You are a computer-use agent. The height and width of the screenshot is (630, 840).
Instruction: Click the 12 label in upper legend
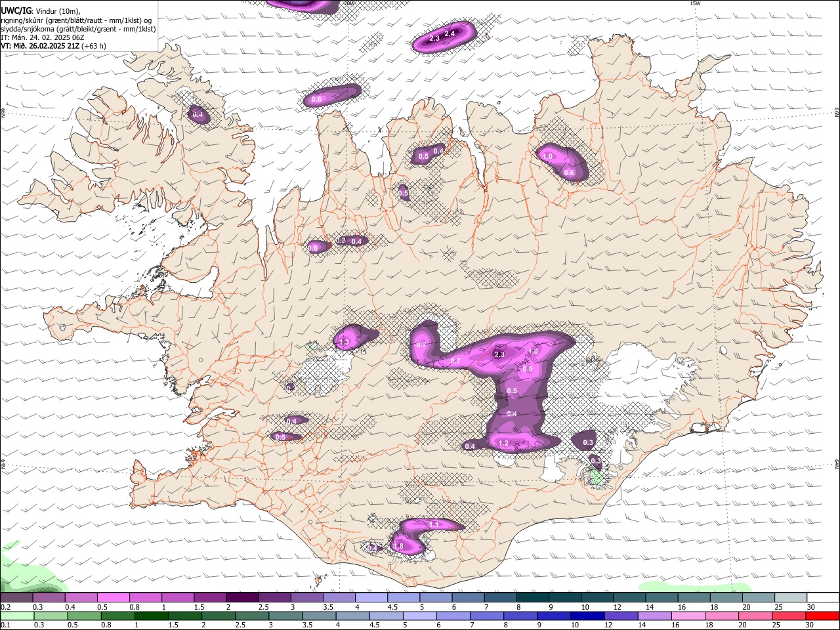tap(618, 607)
